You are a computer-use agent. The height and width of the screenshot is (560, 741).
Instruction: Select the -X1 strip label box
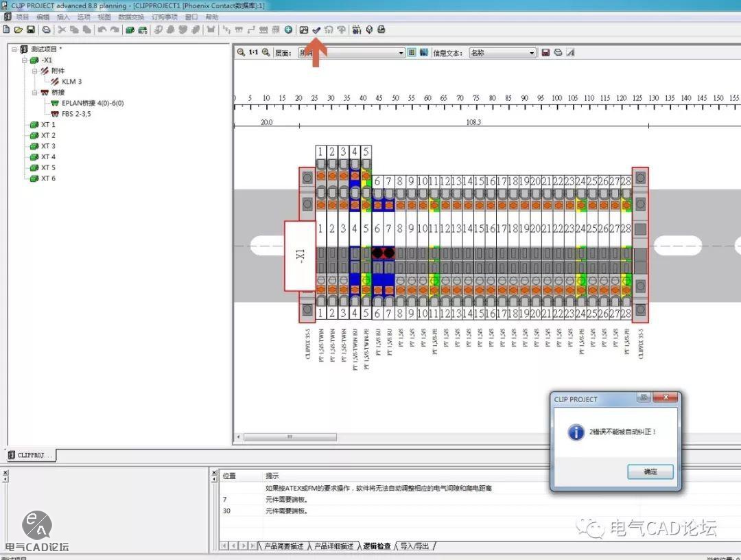[300, 256]
